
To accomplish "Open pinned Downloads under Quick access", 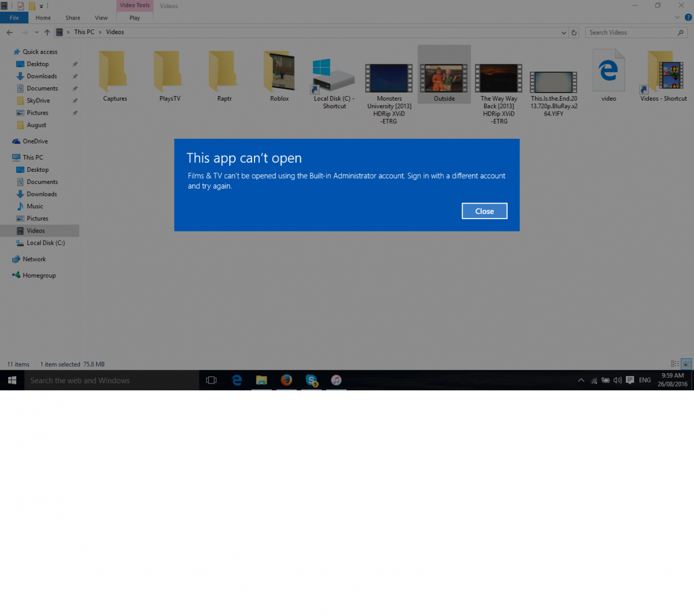I will tap(42, 76).
